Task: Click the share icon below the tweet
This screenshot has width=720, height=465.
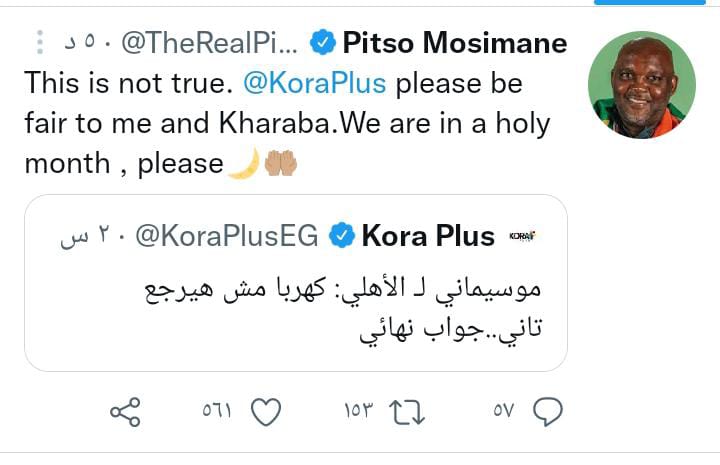Action: click(x=124, y=411)
